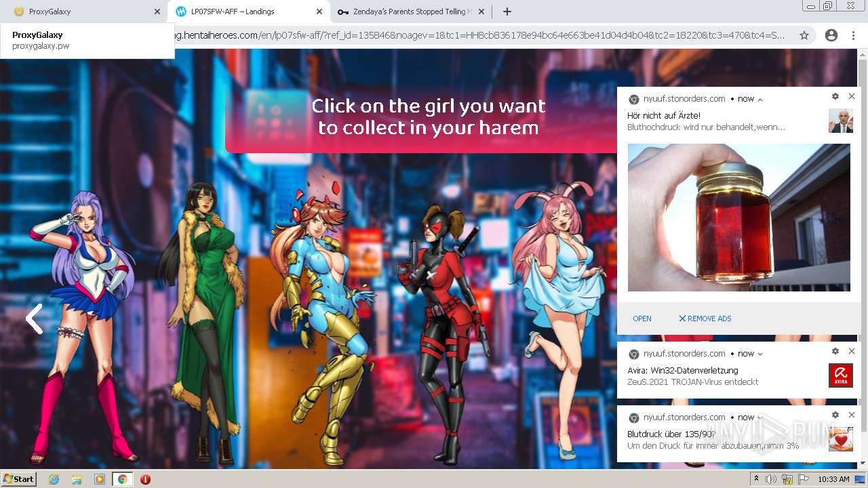This screenshot has width=868, height=488.
Task: Close the ProxyGalaxy tab
Action: pos(157,12)
